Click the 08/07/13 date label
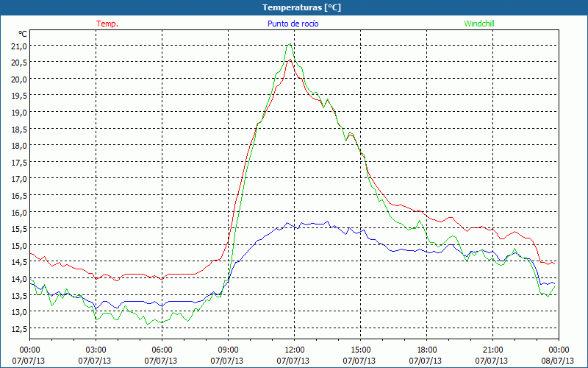 [557, 361]
